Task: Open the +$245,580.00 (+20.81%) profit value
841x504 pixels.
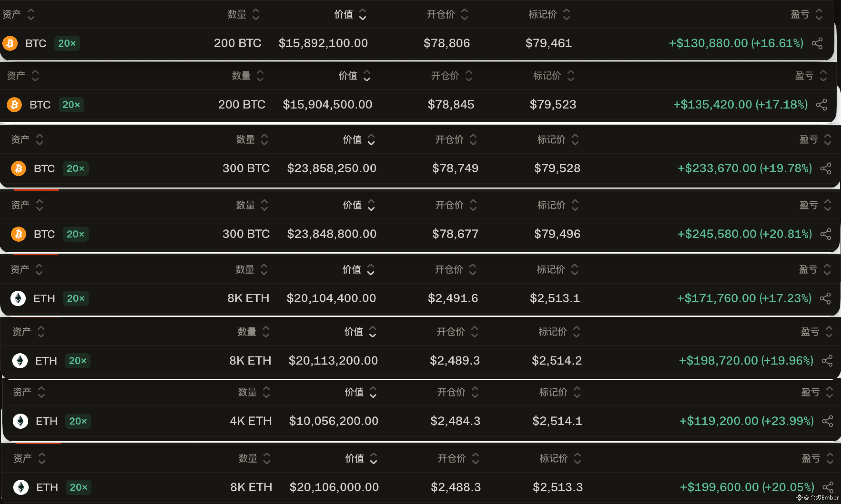Action: pyautogui.click(x=745, y=234)
